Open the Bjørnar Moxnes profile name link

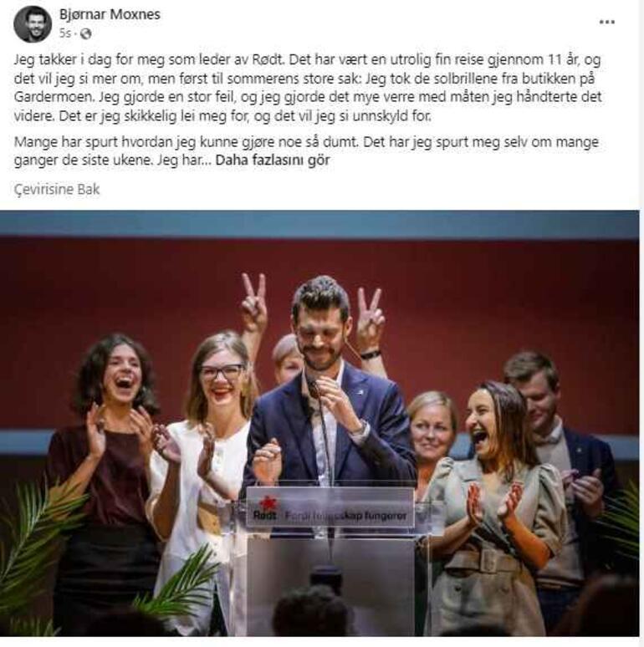coord(110,14)
